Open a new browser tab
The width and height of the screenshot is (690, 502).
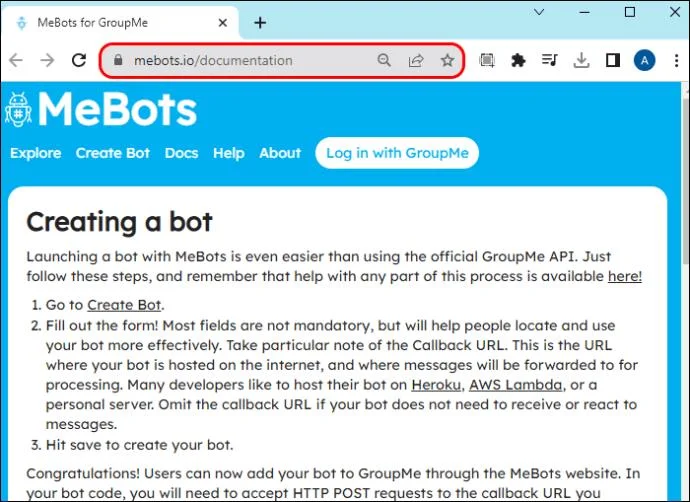point(260,22)
